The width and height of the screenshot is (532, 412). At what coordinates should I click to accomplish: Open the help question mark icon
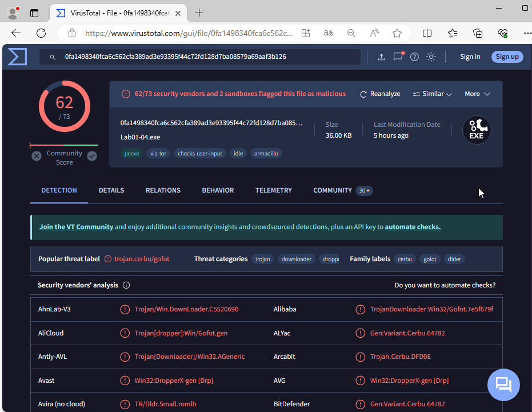click(x=414, y=57)
